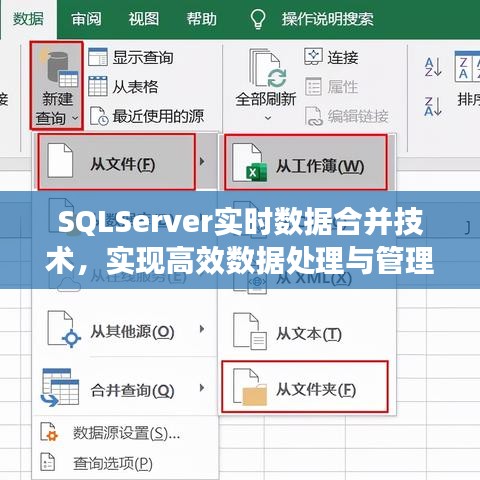Open 查询选项(P) entry
Viewport: 480px width, 480px height.
(x=113, y=463)
